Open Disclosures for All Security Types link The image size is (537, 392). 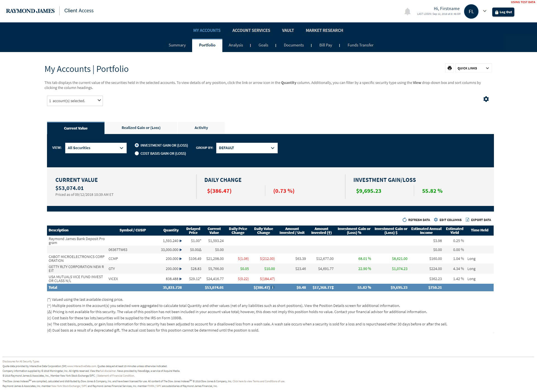[21, 362]
